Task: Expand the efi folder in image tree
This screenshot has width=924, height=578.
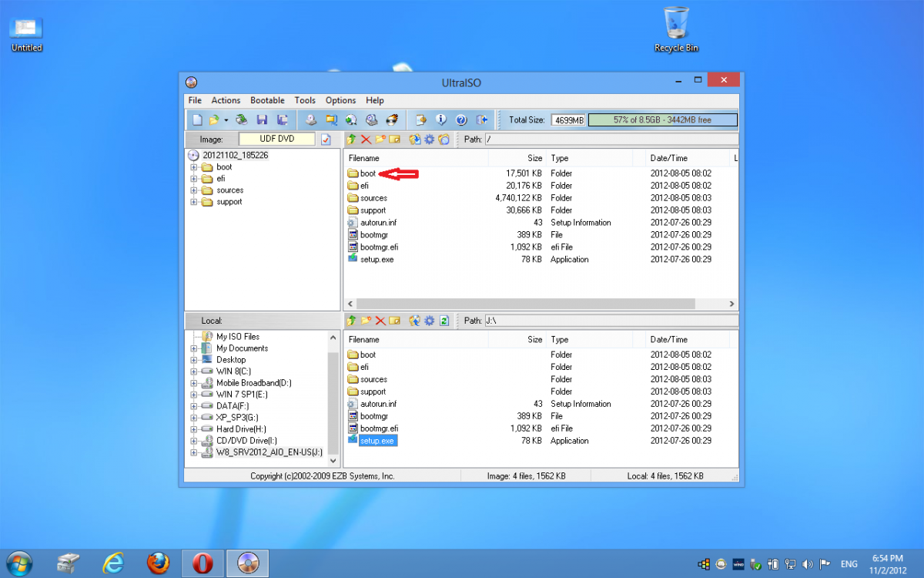Action: click(x=194, y=179)
